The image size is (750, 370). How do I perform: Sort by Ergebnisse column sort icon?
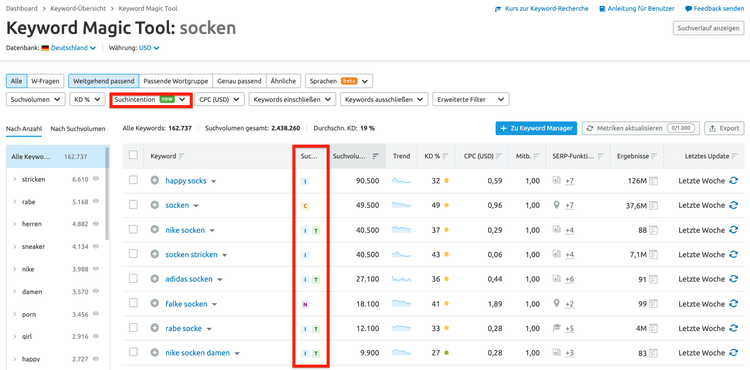click(654, 156)
